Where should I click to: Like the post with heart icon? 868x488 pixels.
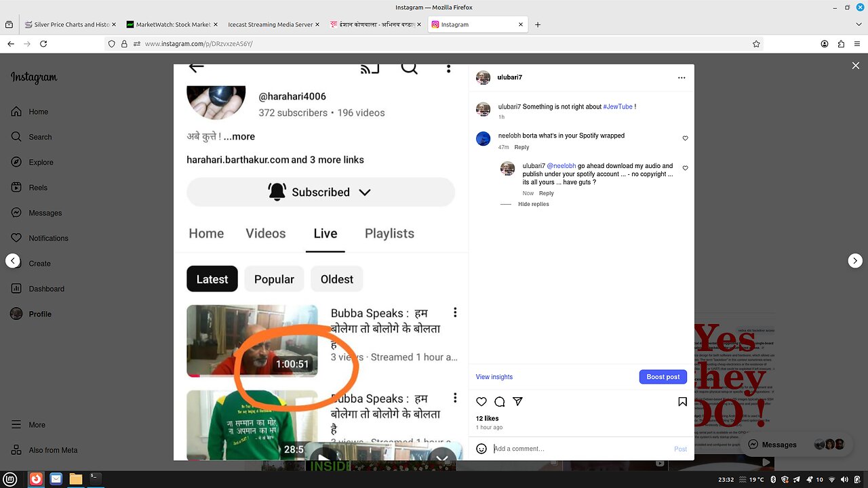tap(481, 402)
